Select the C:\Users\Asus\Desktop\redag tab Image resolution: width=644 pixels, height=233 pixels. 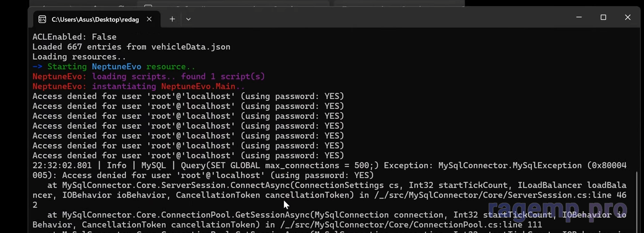coord(95,19)
